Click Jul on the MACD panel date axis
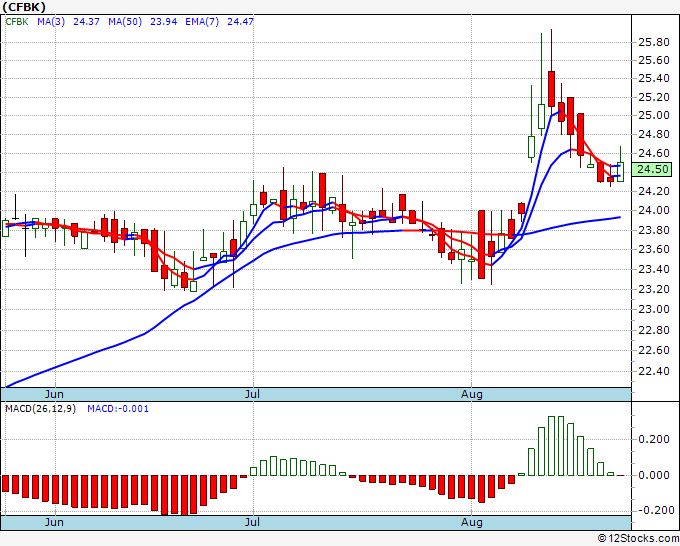Image resolution: width=680 pixels, height=546 pixels. pyautogui.click(x=252, y=522)
